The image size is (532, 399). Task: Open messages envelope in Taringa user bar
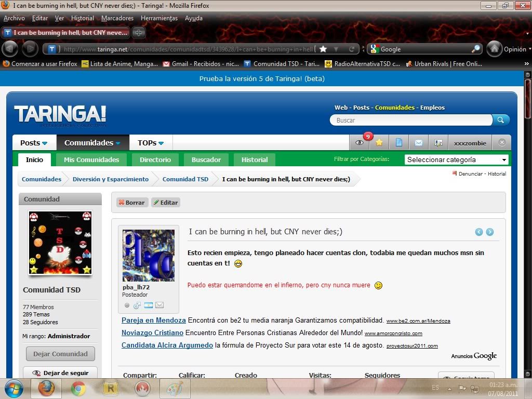419,143
